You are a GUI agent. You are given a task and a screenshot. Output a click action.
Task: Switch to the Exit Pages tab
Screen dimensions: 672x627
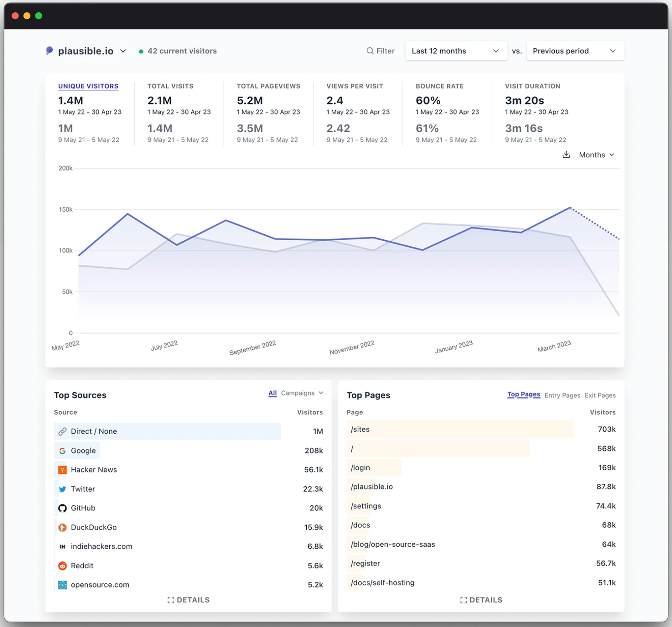coord(600,395)
